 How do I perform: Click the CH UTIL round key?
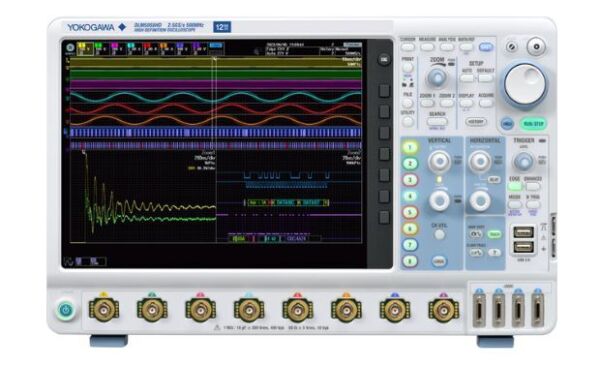click(x=439, y=234)
